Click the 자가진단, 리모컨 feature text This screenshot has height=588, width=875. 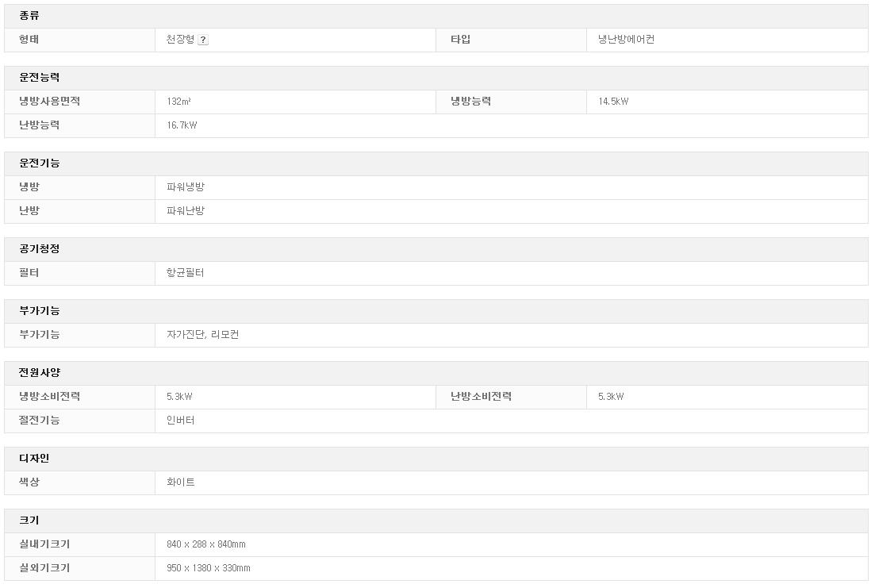202,335
